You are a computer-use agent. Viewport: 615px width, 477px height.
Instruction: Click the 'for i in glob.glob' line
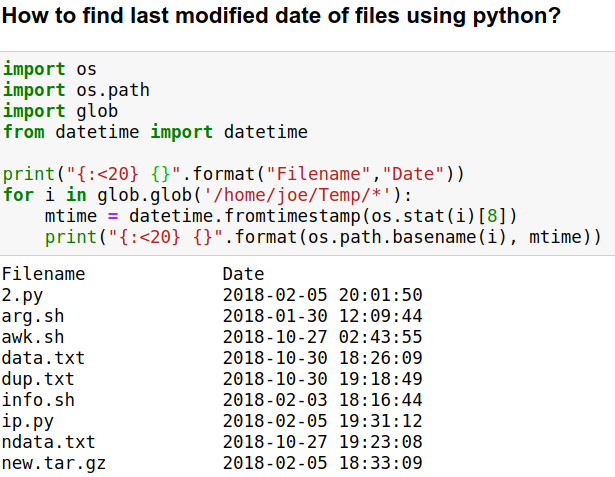(x=207, y=195)
